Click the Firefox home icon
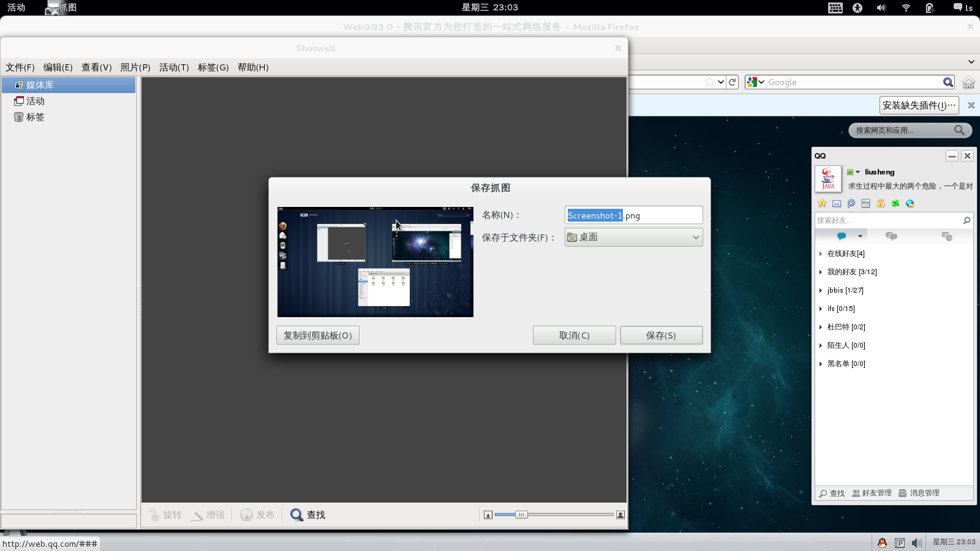 click(968, 82)
